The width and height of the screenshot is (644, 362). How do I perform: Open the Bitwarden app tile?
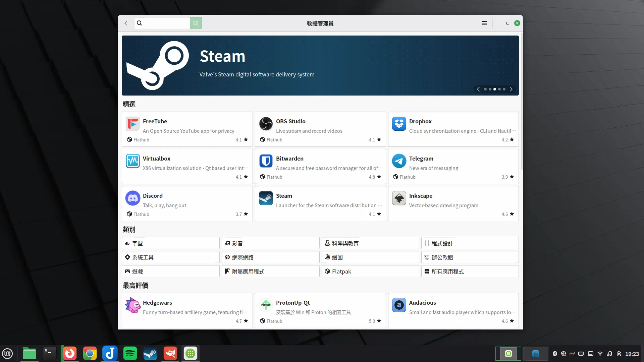click(320, 166)
